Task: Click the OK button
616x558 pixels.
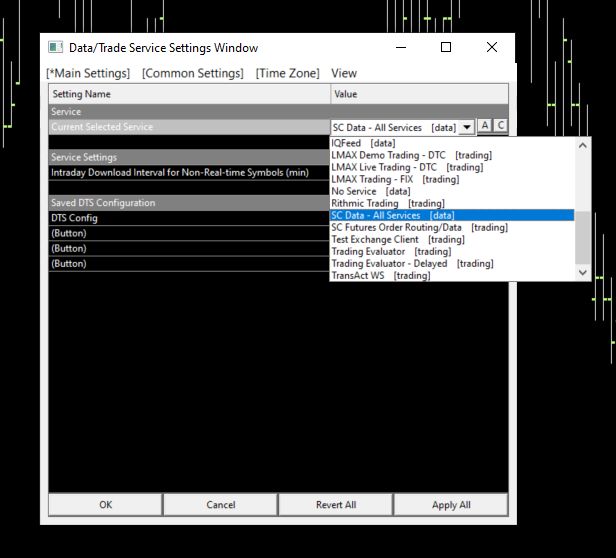Action: pos(105,505)
